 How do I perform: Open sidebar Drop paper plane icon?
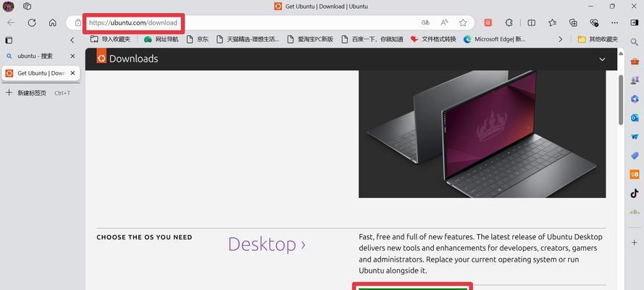(x=635, y=136)
